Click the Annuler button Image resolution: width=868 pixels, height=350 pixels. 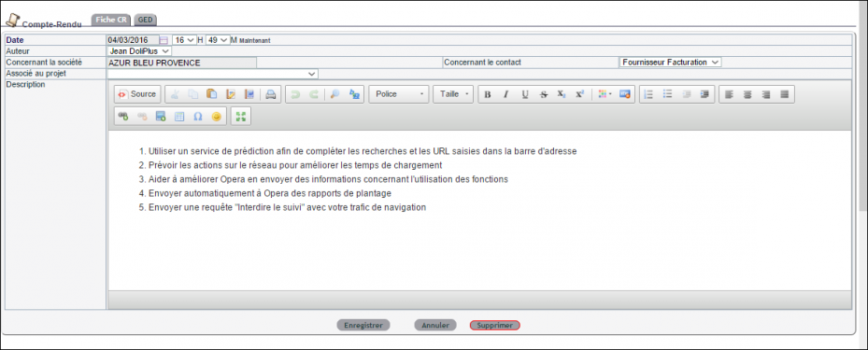click(435, 325)
